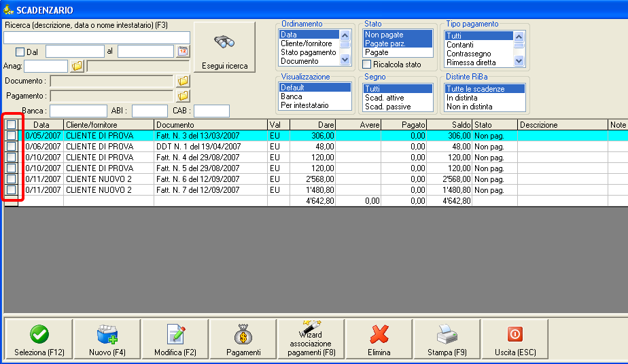Click the main Ricerca search input field

pyautogui.click(x=97, y=37)
